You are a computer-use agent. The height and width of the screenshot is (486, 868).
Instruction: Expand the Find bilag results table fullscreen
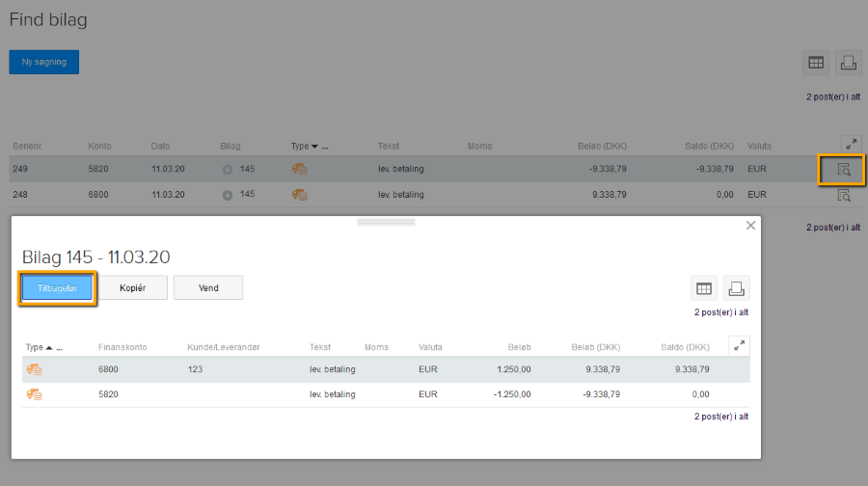pyautogui.click(x=851, y=144)
